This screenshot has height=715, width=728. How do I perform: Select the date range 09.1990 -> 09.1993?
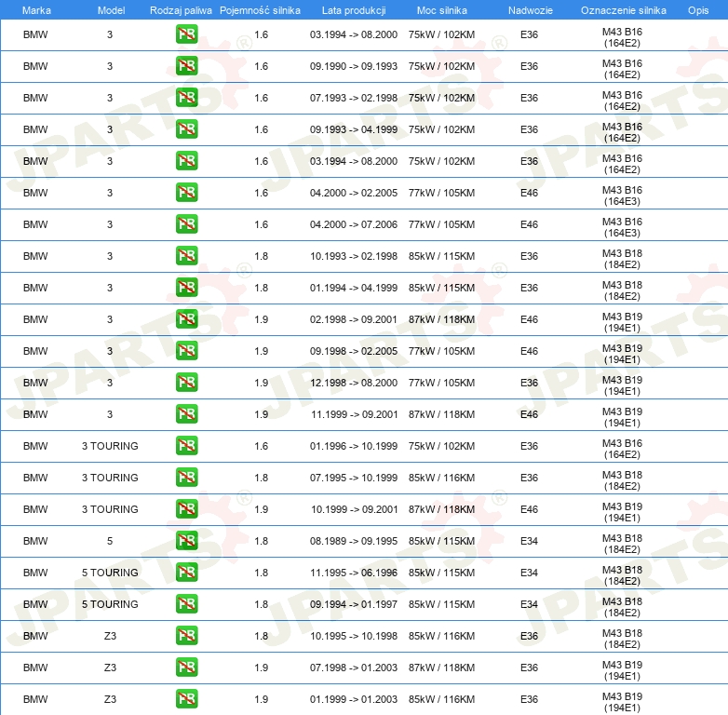click(x=354, y=66)
